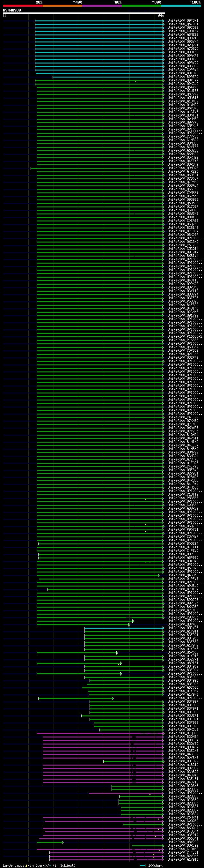
Task: Click hit label UniRef100_B3QNB4
Action: (183, 737)
